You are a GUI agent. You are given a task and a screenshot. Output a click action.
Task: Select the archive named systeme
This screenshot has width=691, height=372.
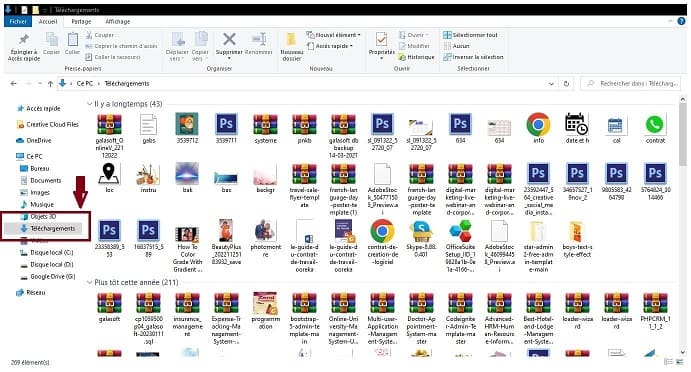click(265, 128)
